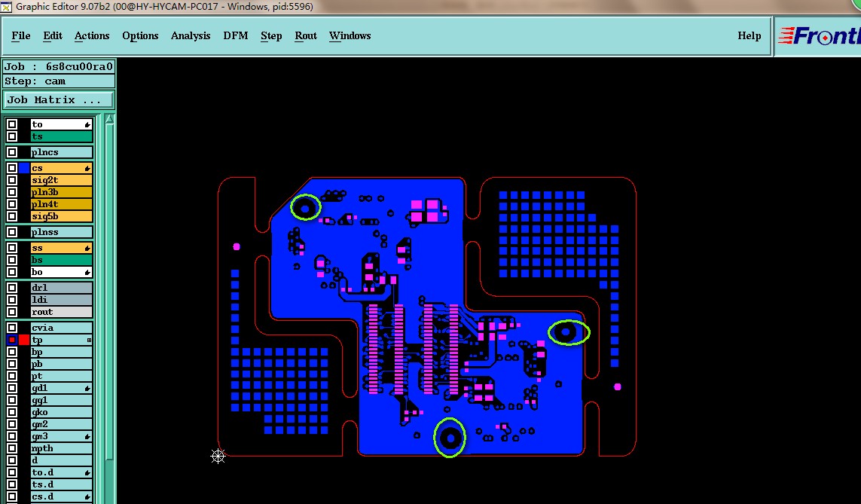Click the layer list scroll-up arrow
This screenshot has width=861, height=504.
109,119
